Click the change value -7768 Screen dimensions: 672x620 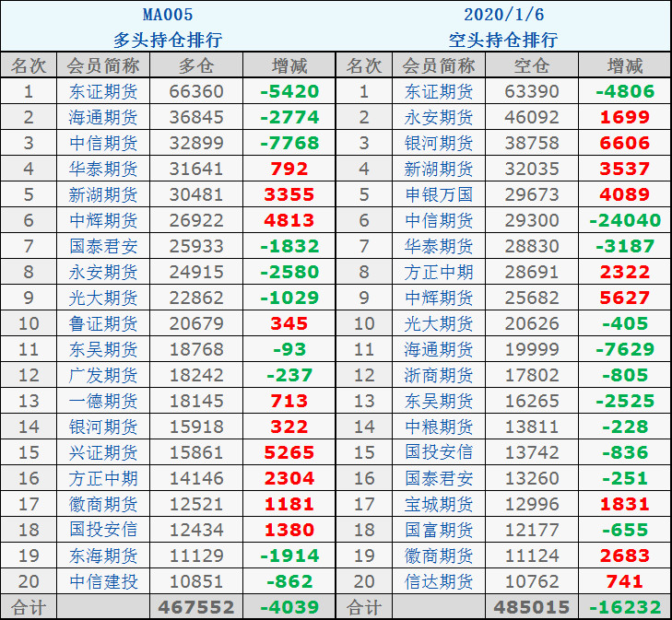289,143
